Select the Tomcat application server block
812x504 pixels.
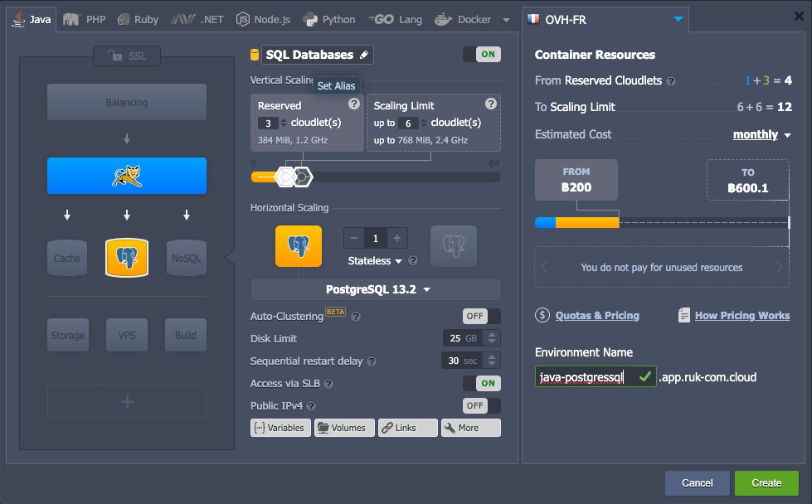click(127, 176)
